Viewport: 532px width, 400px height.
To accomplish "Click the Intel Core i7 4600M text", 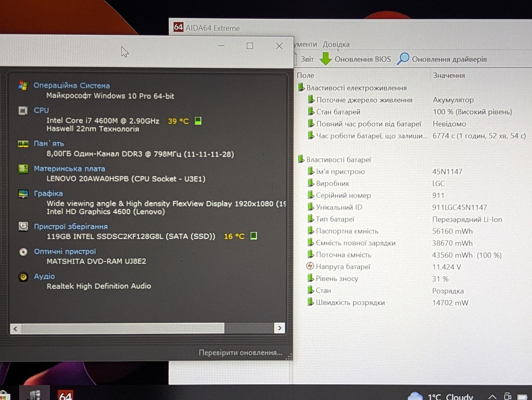I will (x=103, y=121).
